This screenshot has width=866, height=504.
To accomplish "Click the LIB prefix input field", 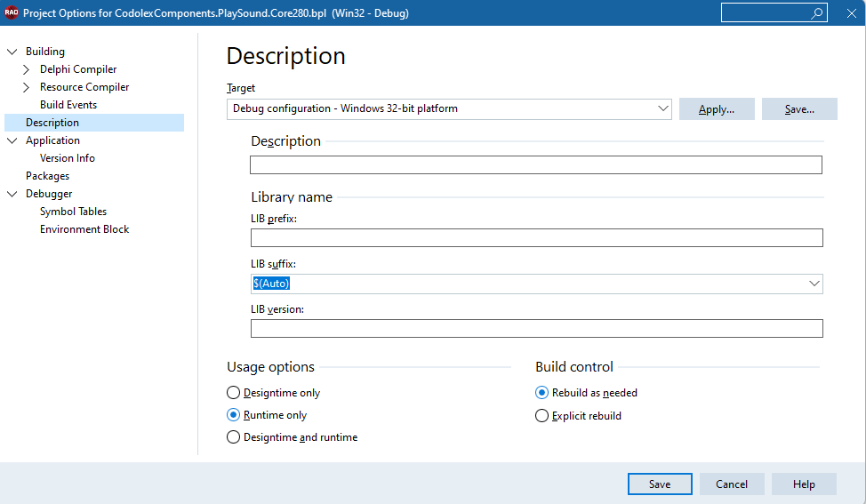I will tap(537, 238).
